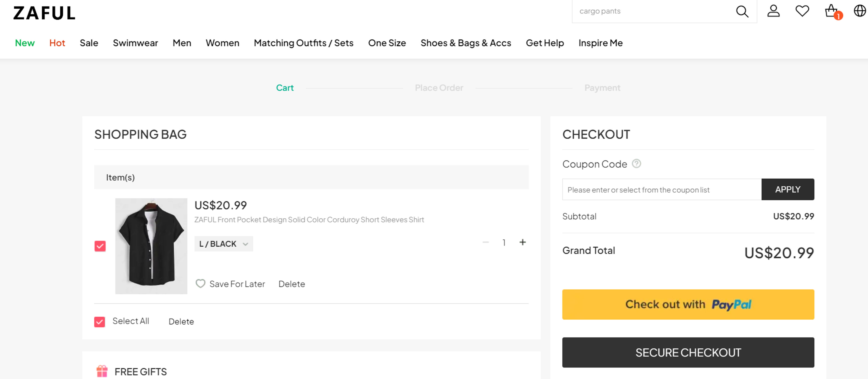This screenshot has height=379, width=868.
Task: Click the quantity value 1
Action: point(504,242)
